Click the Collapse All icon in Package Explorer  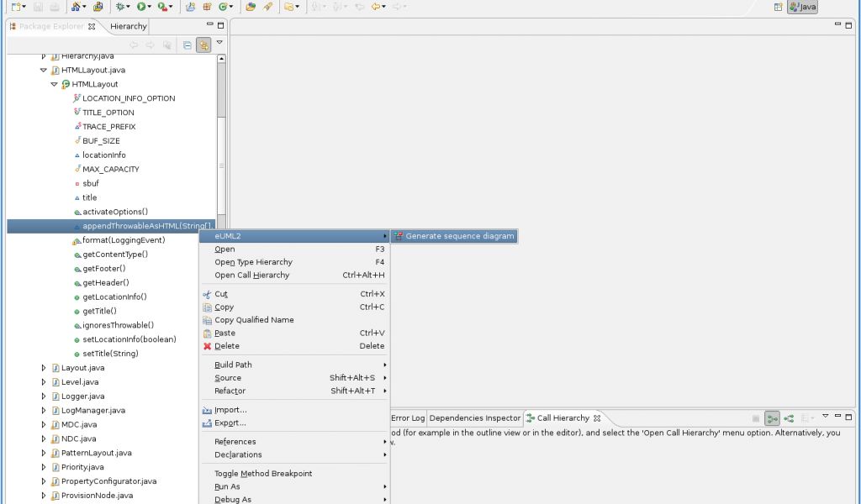coord(188,45)
